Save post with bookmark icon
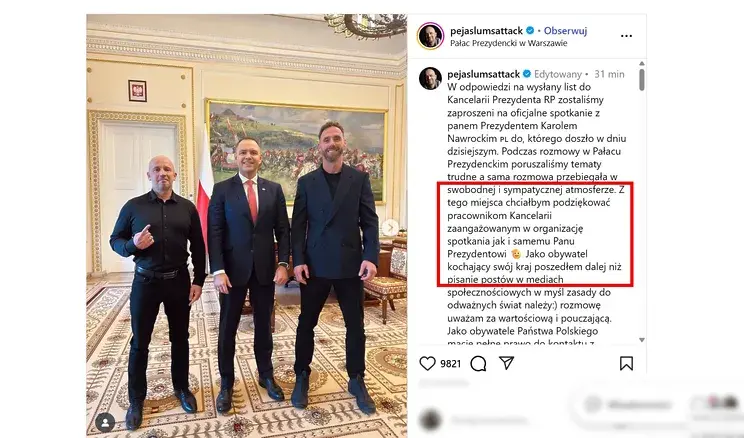Viewport: 744px width, 438px height. [x=626, y=363]
